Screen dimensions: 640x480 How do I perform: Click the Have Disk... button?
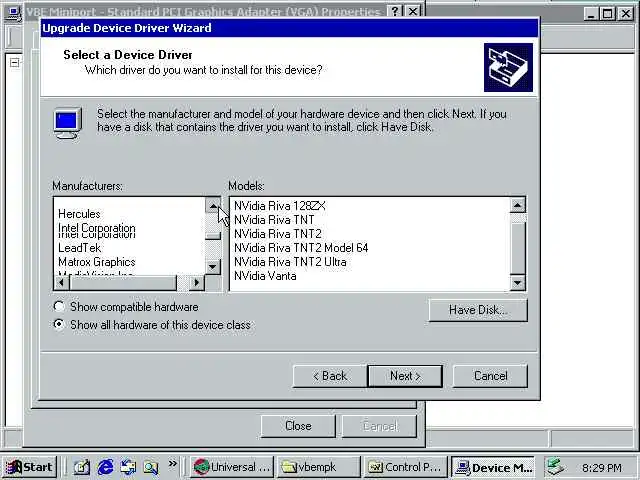[478, 310]
